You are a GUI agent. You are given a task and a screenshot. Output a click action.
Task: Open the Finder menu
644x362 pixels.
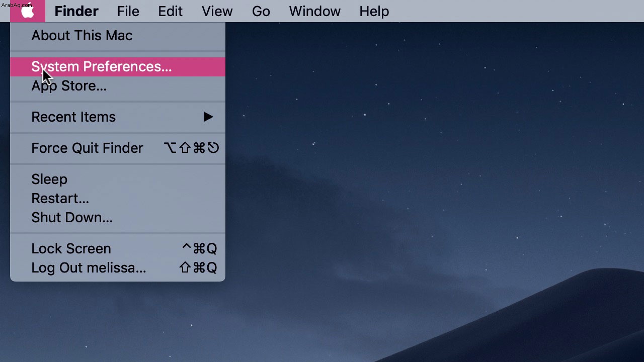point(76,11)
